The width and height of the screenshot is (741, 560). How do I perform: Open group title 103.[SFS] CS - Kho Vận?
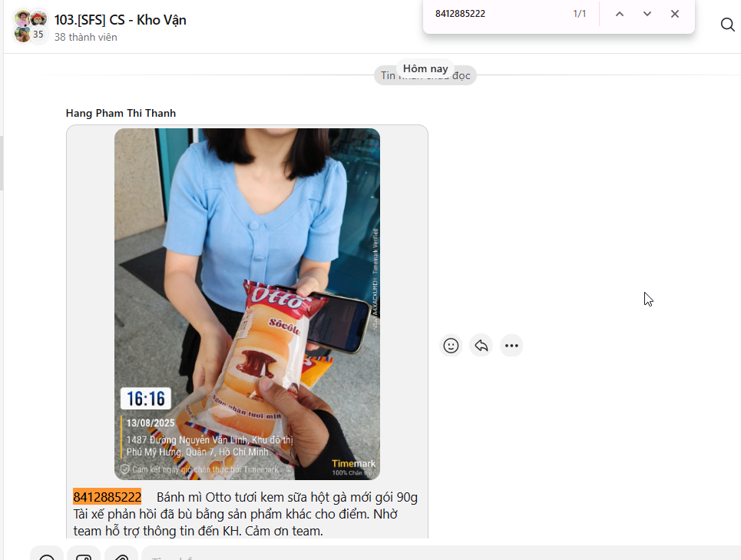pyautogui.click(x=120, y=20)
